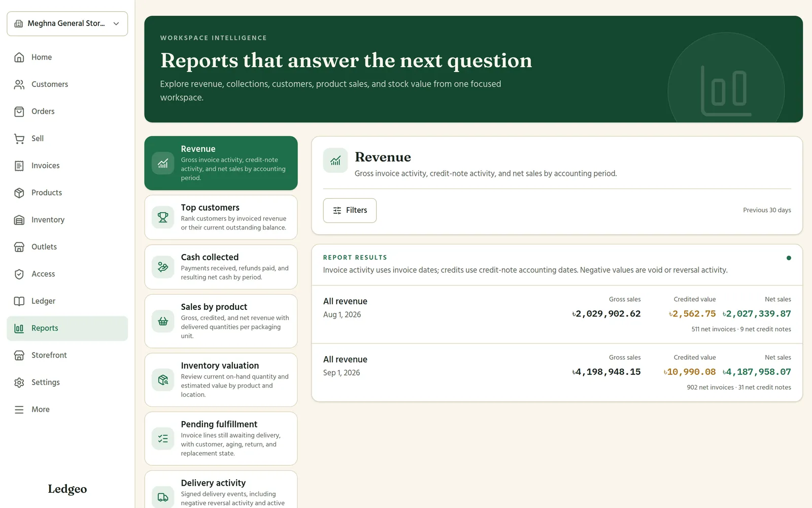Click net sales value ৳2,027,339.87
Image resolution: width=812 pixels, height=508 pixels.
click(757, 314)
